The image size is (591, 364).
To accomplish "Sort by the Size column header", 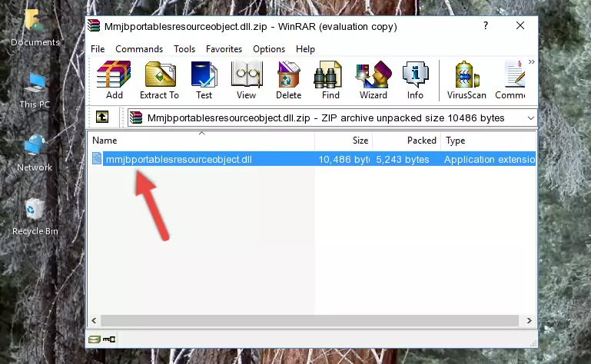I will [x=344, y=141].
